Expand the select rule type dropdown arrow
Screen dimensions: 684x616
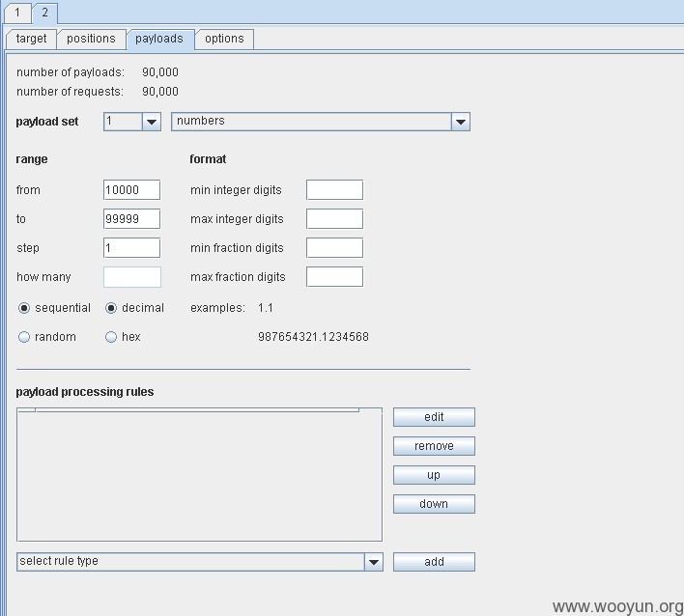pos(374,562)
